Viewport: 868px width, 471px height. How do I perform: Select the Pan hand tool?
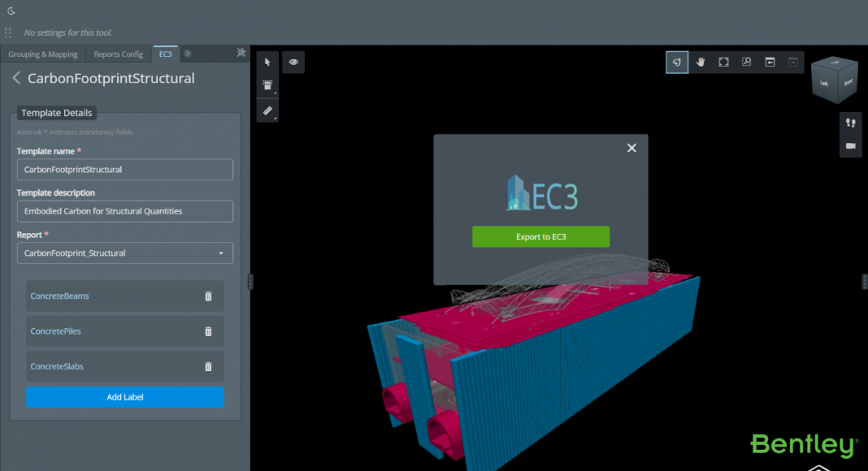tap(701, 62)
